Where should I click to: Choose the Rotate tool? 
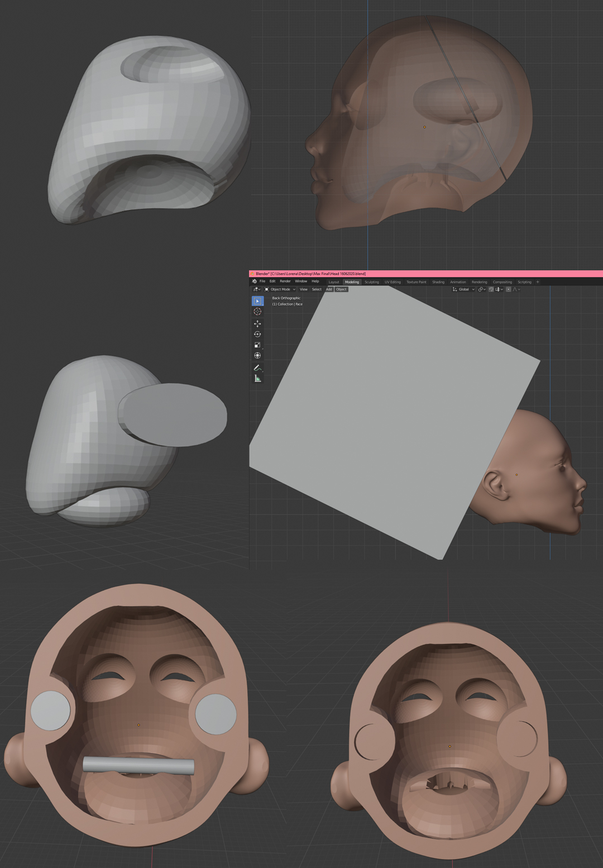coord(257,334)
